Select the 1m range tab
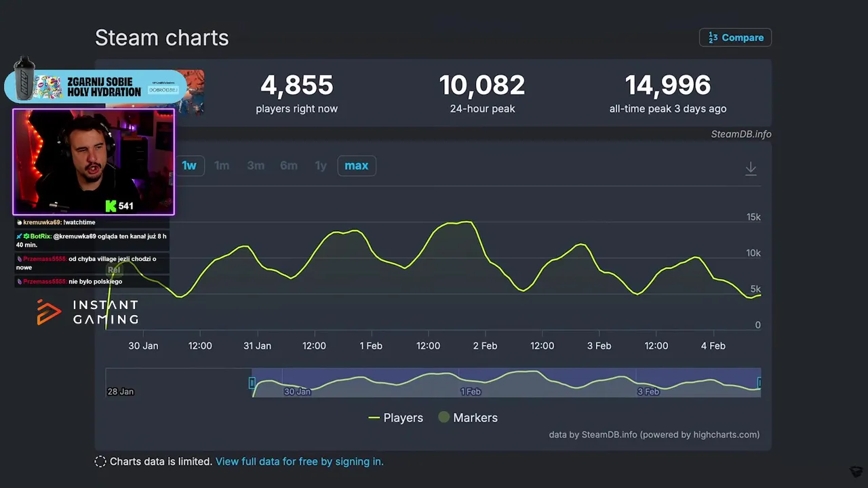The height and width of the screenshot is (488, 868). coord(222,165)
